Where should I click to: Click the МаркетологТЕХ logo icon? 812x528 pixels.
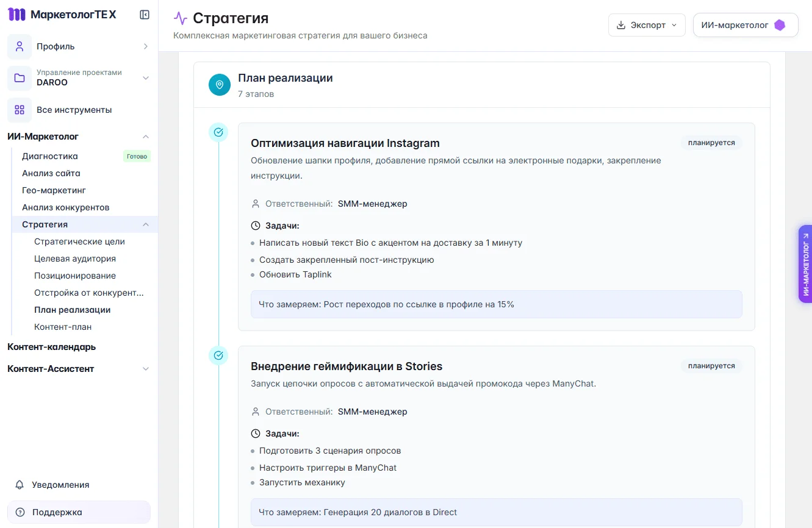tap(16, 14)
